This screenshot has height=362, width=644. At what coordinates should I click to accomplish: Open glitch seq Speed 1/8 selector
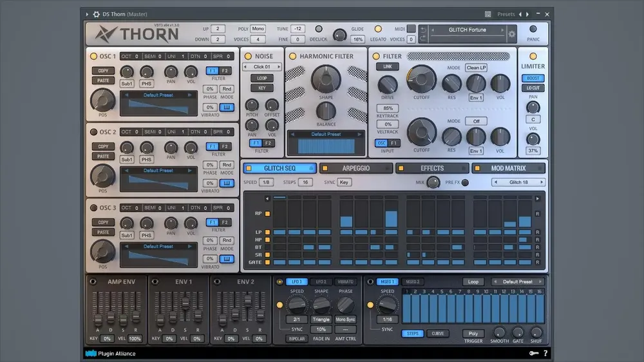tap(266, 182)
